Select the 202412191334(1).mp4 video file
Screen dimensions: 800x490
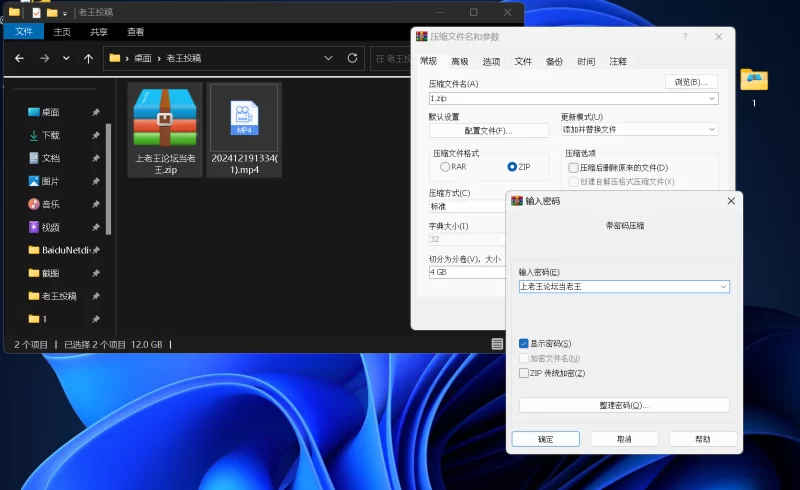click(x=244, y=130)
